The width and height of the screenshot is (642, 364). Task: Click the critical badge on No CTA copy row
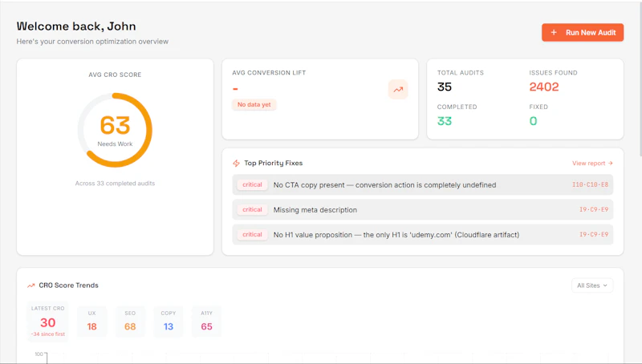[252, 185]
